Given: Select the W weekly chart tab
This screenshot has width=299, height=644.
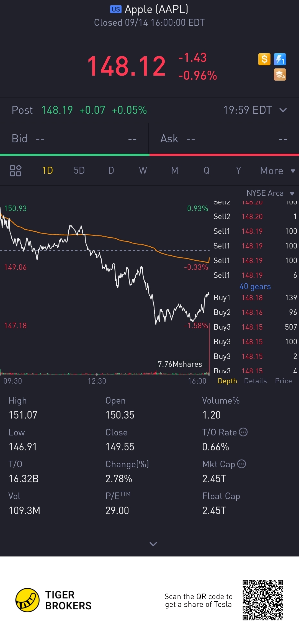Looking at the screenshot, I should (x=143, y=171).
